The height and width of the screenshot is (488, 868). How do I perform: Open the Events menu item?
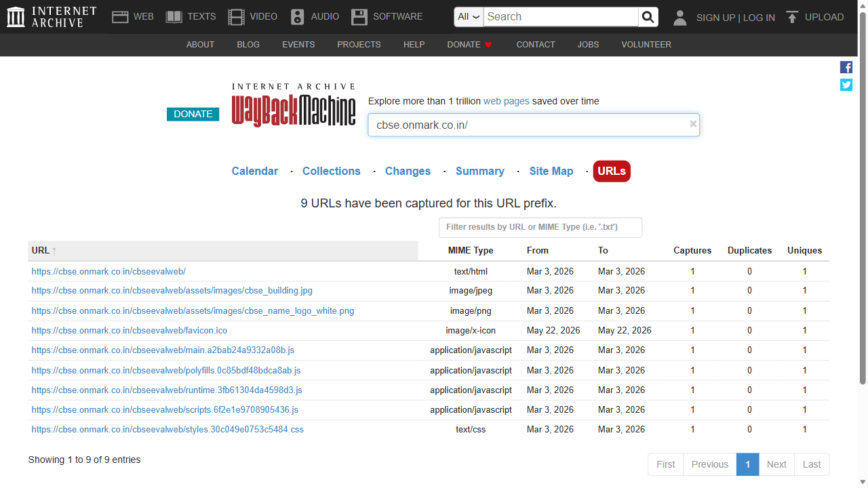(x=298, y=45)
